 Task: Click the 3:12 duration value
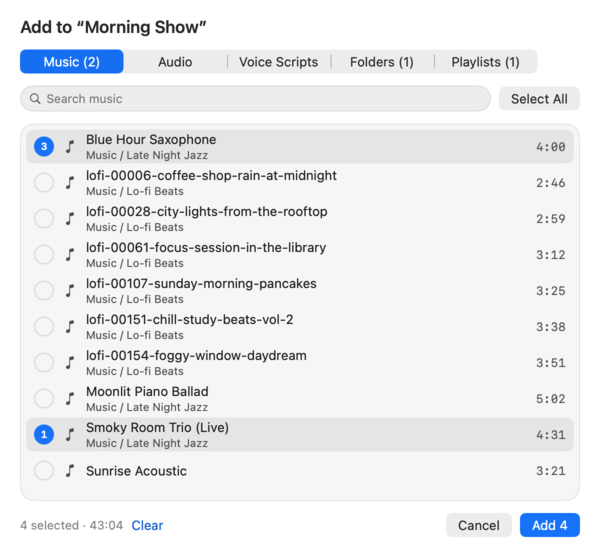(x=550, y=254)
